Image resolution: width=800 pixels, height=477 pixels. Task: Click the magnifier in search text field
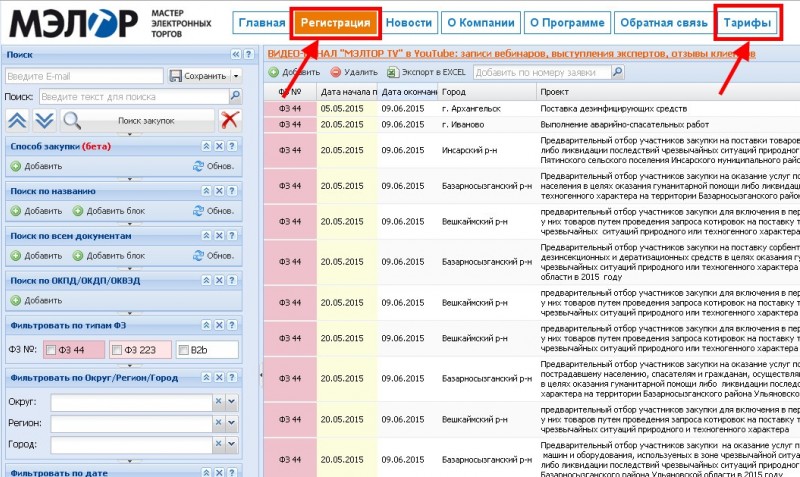(235, 95)
